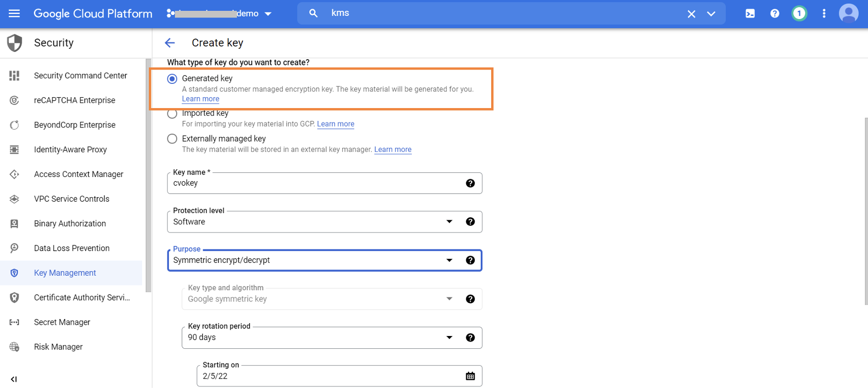Click Learn more under Generated key
Image resolution: width=868 pixels, height=390 pixels.
tap(200, 99)
